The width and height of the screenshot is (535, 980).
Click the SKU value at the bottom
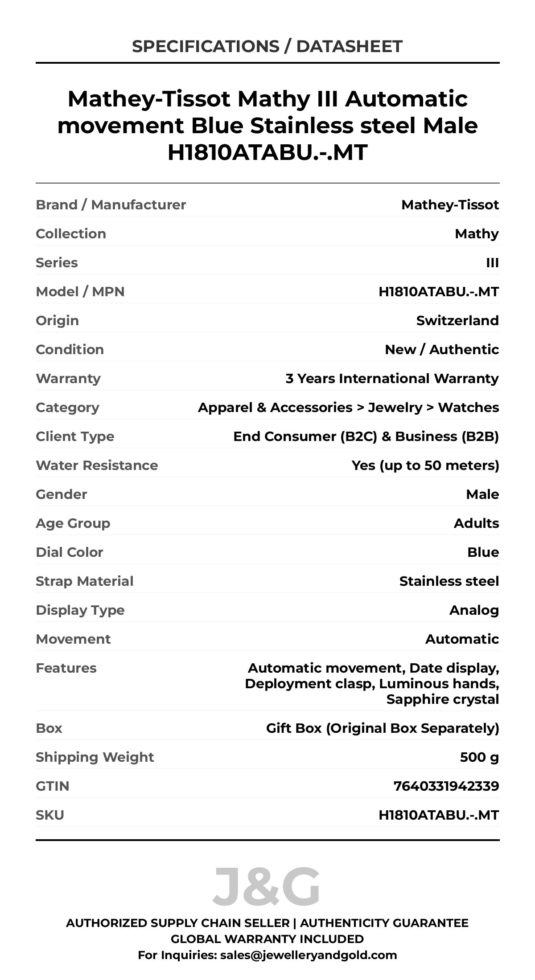point(439,815)
